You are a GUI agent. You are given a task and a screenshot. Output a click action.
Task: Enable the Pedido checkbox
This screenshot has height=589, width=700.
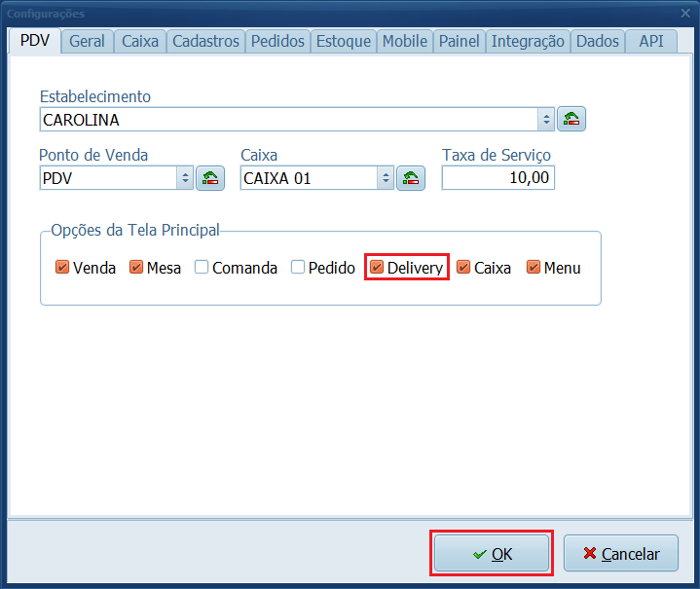coord(298,268)
